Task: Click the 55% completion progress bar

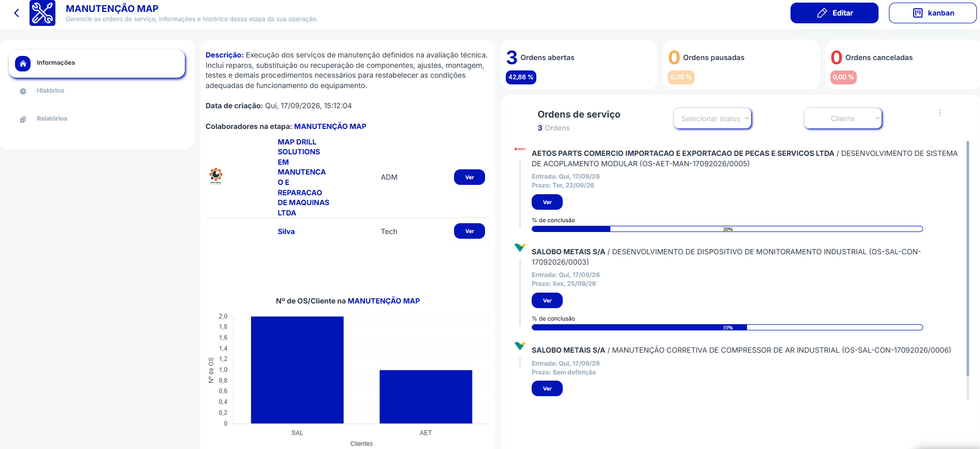Action: [x=727, y=327]
